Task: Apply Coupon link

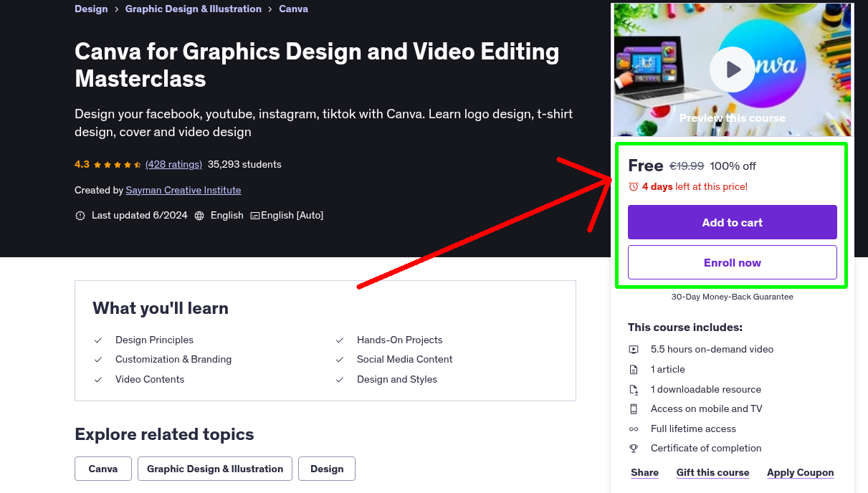Action: pos(801,472)
